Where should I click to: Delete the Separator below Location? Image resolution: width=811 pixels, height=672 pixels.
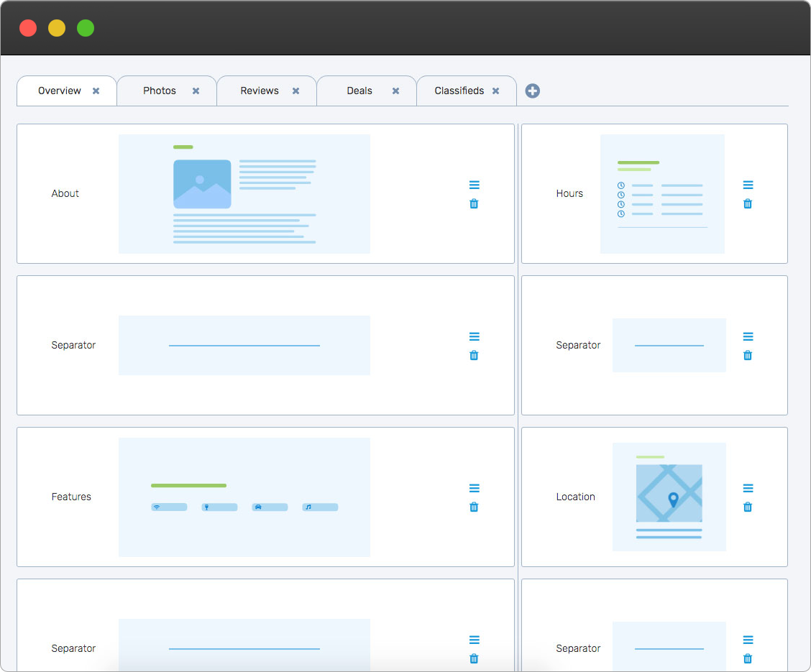click(748, 659)
